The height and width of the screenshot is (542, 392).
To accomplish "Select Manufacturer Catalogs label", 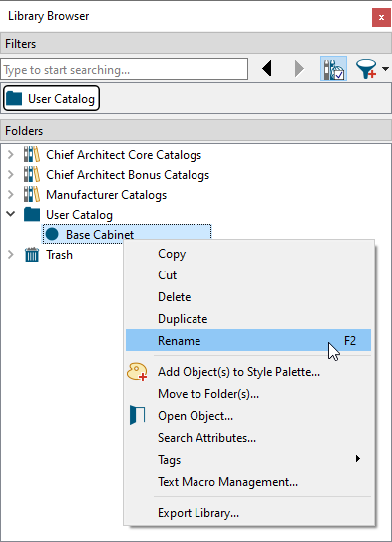I will click(107, 195).
